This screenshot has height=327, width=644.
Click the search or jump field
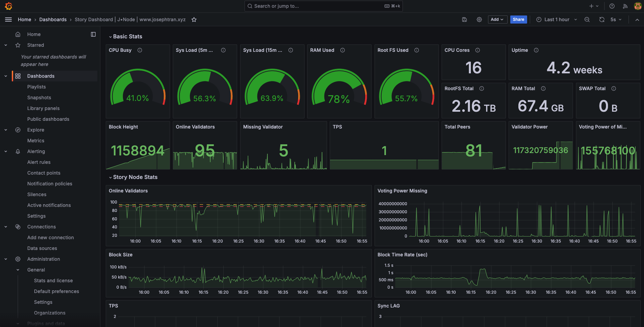coord(323,6)
